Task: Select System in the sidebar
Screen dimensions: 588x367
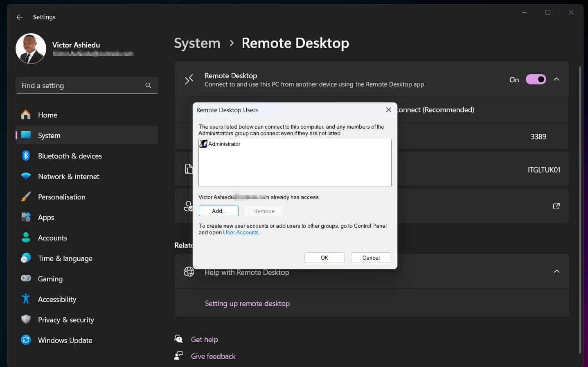Action: pos(87,135)
